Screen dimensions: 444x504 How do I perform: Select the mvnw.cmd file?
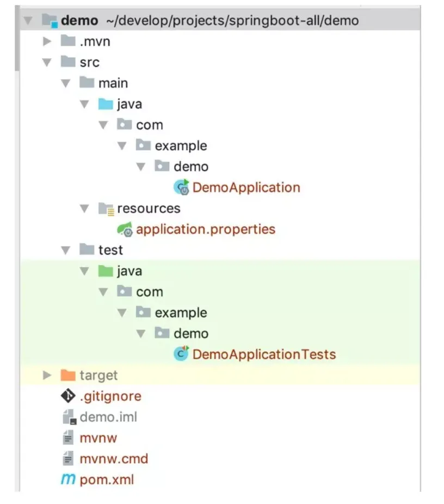pos(114,459)
